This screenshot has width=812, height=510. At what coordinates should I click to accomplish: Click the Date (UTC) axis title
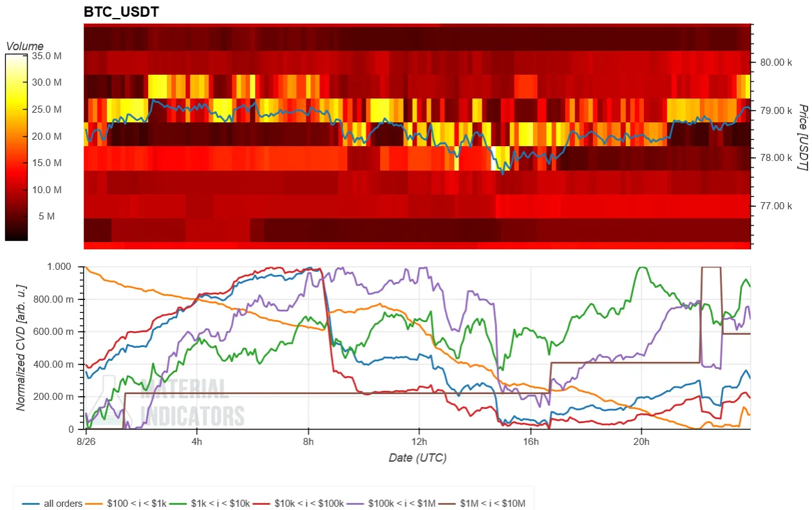(x=417, y=458)
